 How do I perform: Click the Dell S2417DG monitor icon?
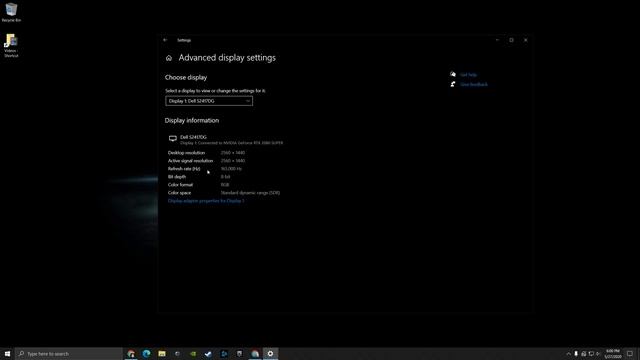coord(173,139)
